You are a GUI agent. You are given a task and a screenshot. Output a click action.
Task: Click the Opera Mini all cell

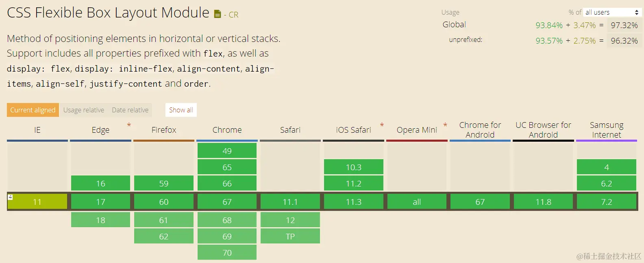(417, 202)
